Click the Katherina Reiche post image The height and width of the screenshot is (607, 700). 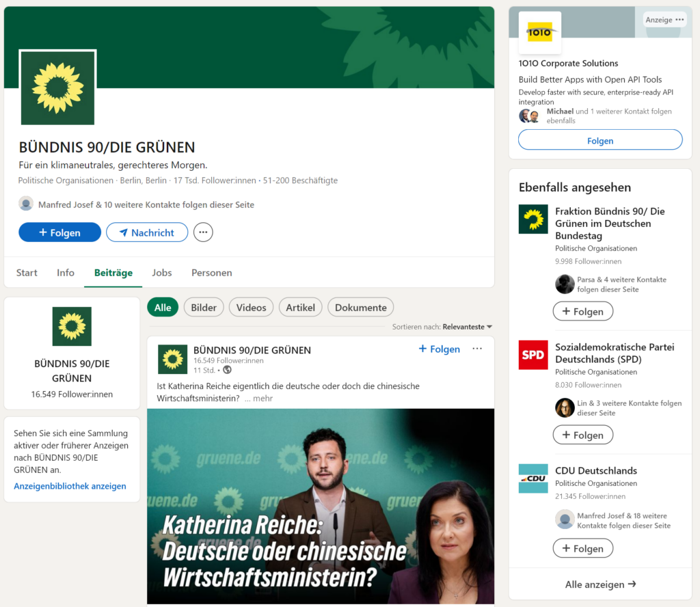[x=320, y=506]
